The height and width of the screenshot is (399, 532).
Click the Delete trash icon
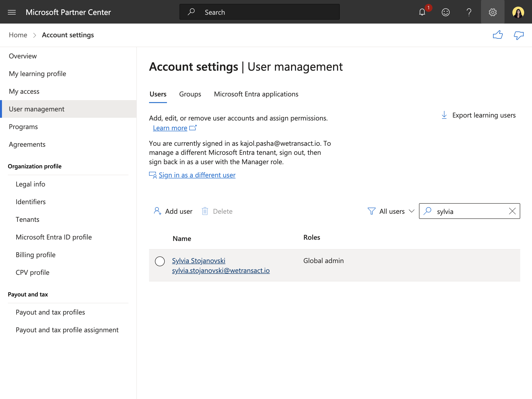click(205, 211)
